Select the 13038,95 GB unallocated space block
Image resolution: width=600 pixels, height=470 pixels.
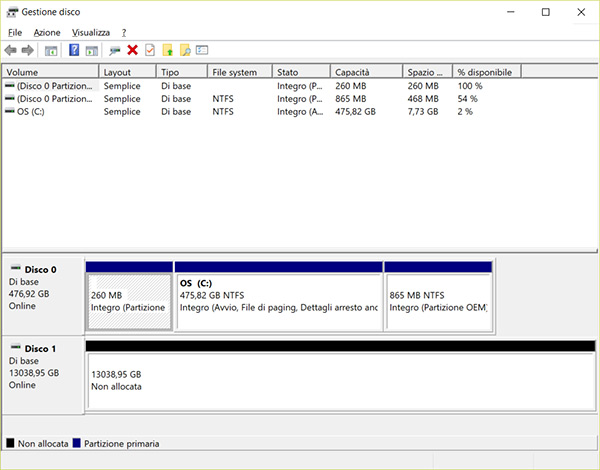click(x=341, y=375)
